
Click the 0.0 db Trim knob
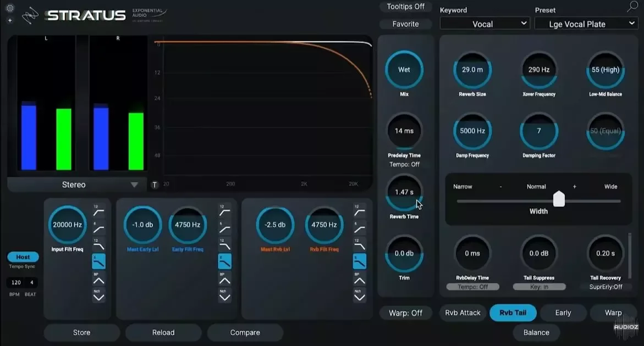pyautogui.click(x=404, y=253)
